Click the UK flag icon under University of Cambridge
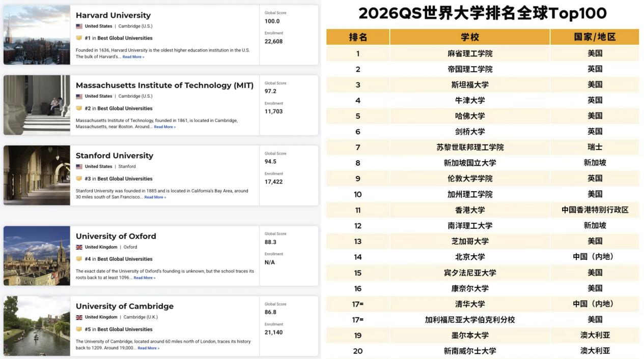The height and width of the screenshot is (359, 644). tap(79, 317)
